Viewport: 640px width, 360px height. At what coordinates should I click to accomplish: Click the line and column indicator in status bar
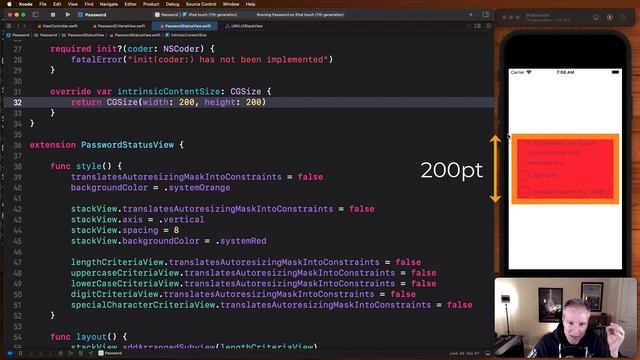464,353
